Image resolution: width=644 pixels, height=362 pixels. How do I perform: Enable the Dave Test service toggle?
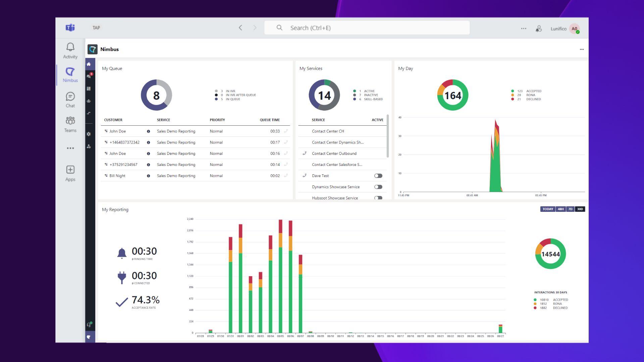[378, 175]
